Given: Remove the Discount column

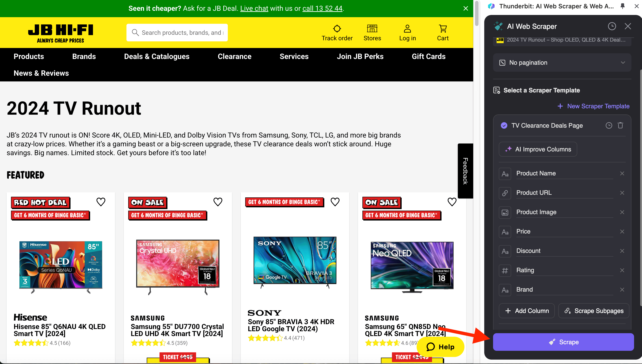Looking at the screenshot, I should pyautogui.click(x=622, y=251).
